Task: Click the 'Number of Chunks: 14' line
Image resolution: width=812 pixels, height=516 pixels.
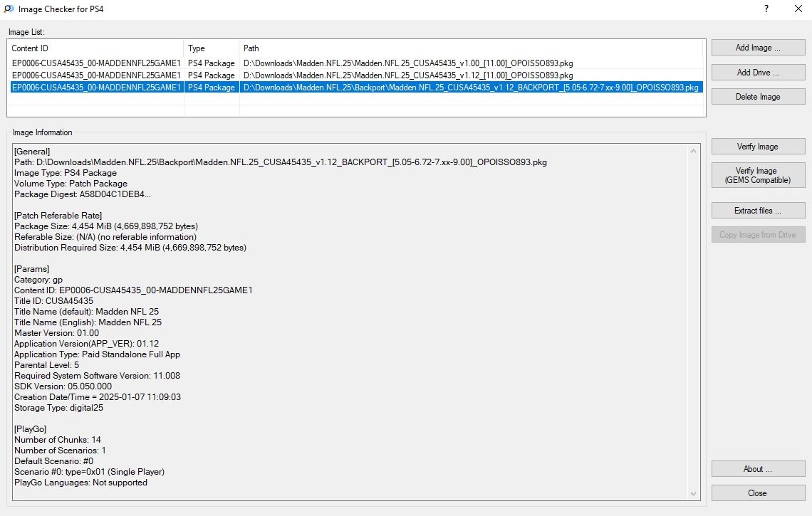Action: point(58,441)
